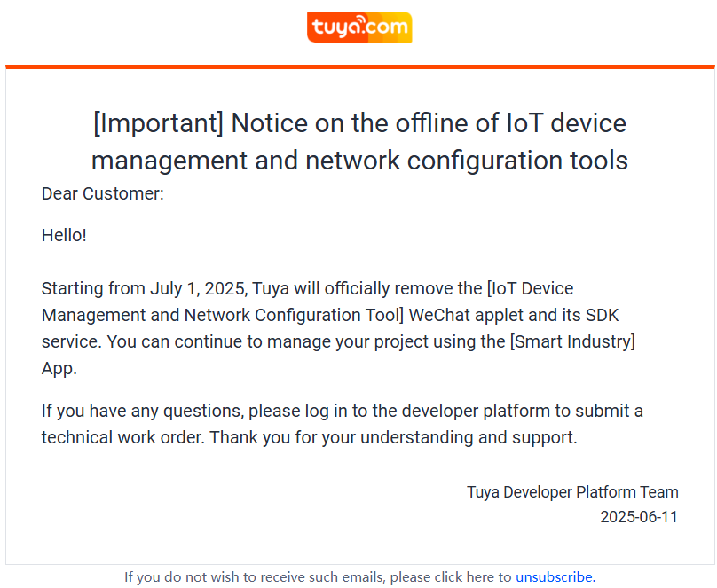717x588 pixels.
Task: Click the Important Notice headline
Action: (359, 141)
